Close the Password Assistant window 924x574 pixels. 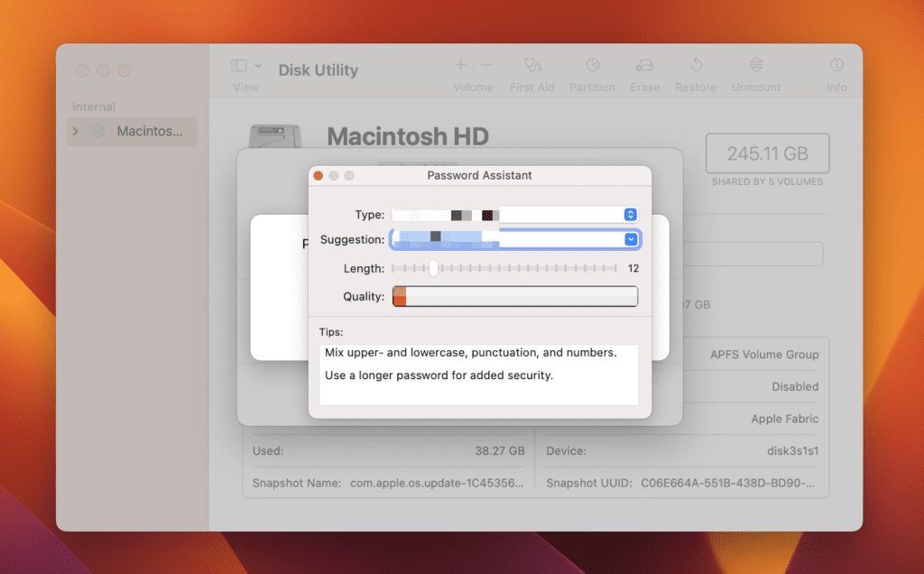[319, 176]
